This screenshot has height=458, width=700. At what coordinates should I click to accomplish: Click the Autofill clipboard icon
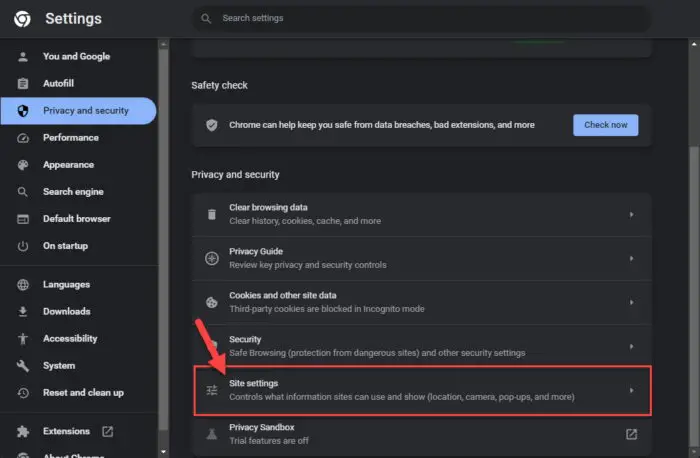click(22, 84)
